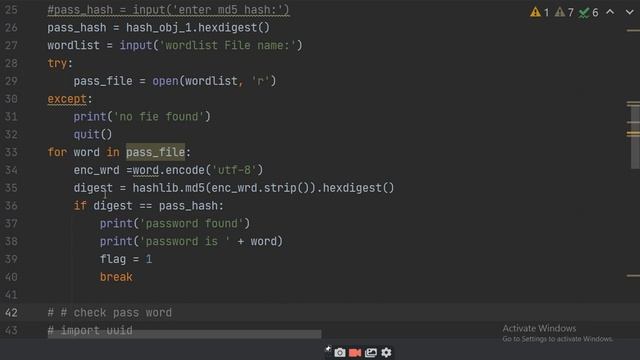Click the 'break' keyword on line 40
Image resolution: width=640 pixels, height=360 pixels.
click(116, 277)
